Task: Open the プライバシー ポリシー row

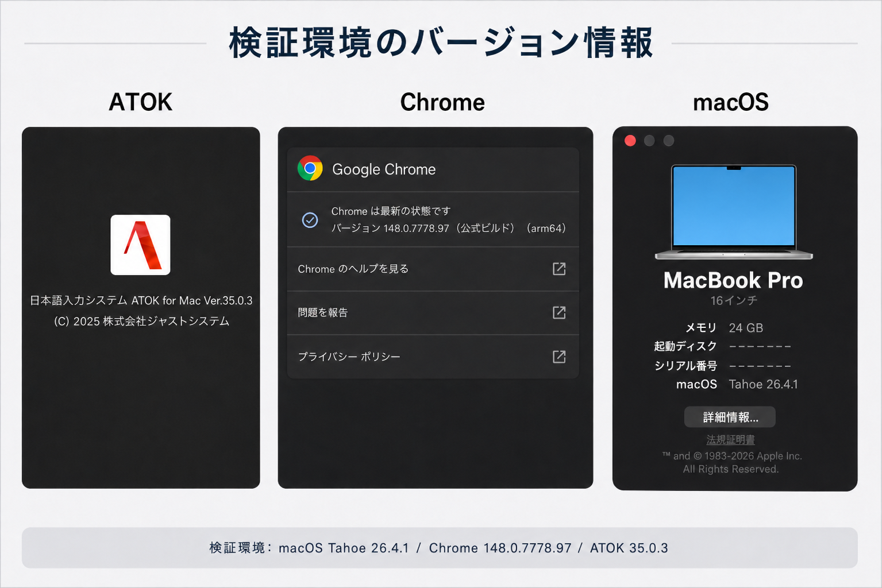Action: click(433, 357)
